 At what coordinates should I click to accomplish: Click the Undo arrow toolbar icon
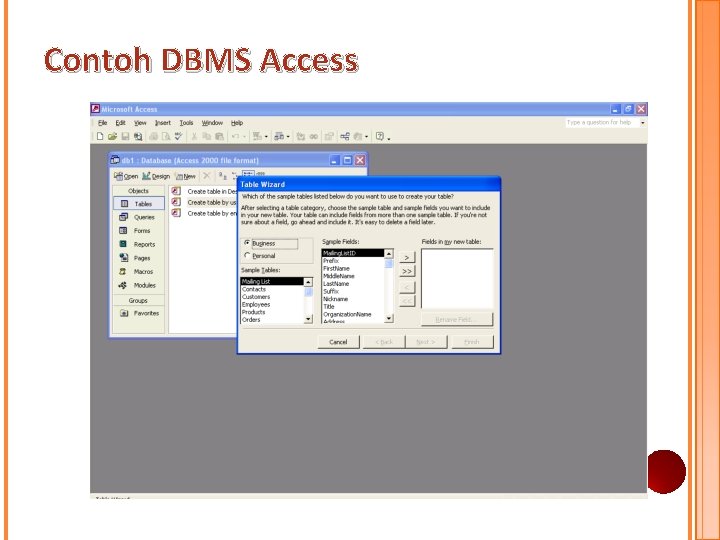(x=236, y=136)
